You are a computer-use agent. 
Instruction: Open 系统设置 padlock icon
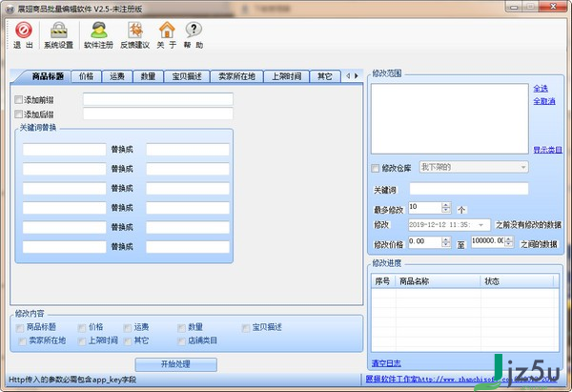[58, 30]
